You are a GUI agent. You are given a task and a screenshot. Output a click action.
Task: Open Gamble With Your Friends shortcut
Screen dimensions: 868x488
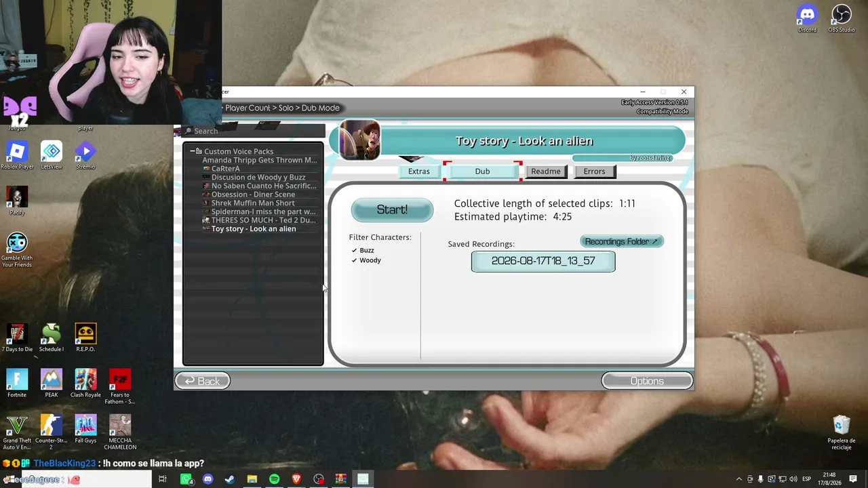tap(17, 250)
